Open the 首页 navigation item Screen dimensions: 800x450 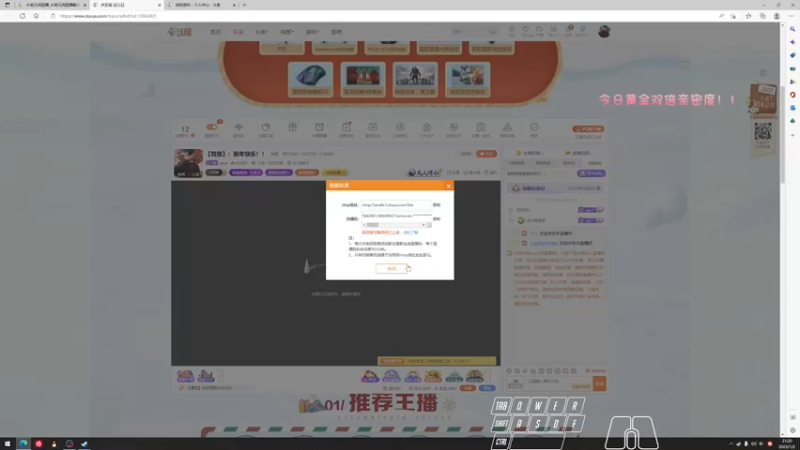pos(215,32)
